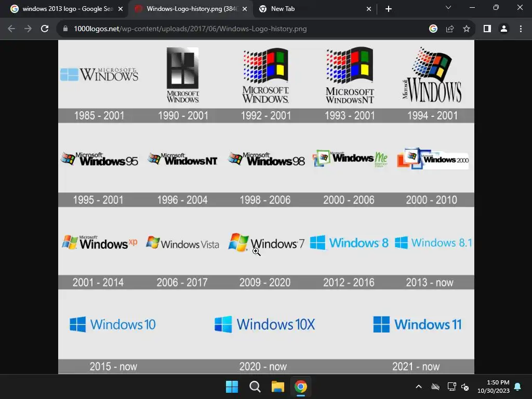Click the 1992 Microsoft Windows flag logo
This screenshot has height=399, width=532.
[x=265, y=75]
